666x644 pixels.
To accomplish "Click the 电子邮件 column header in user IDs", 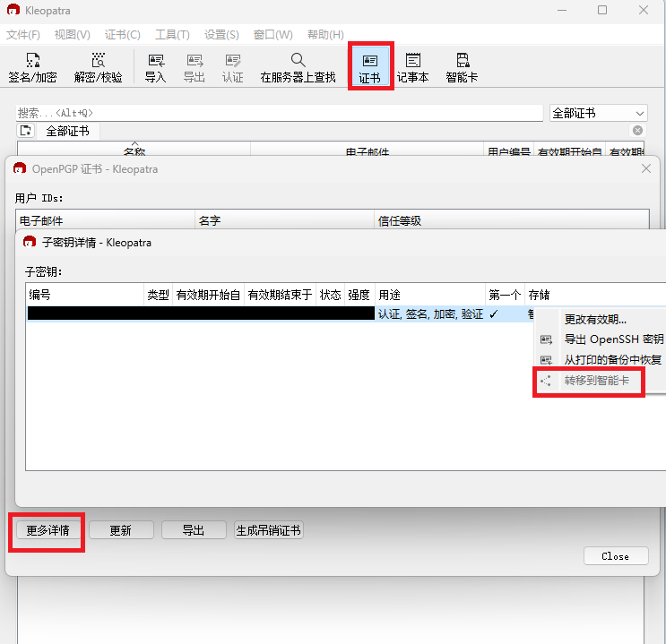I will pyautogui.click(x=106, y=220).
